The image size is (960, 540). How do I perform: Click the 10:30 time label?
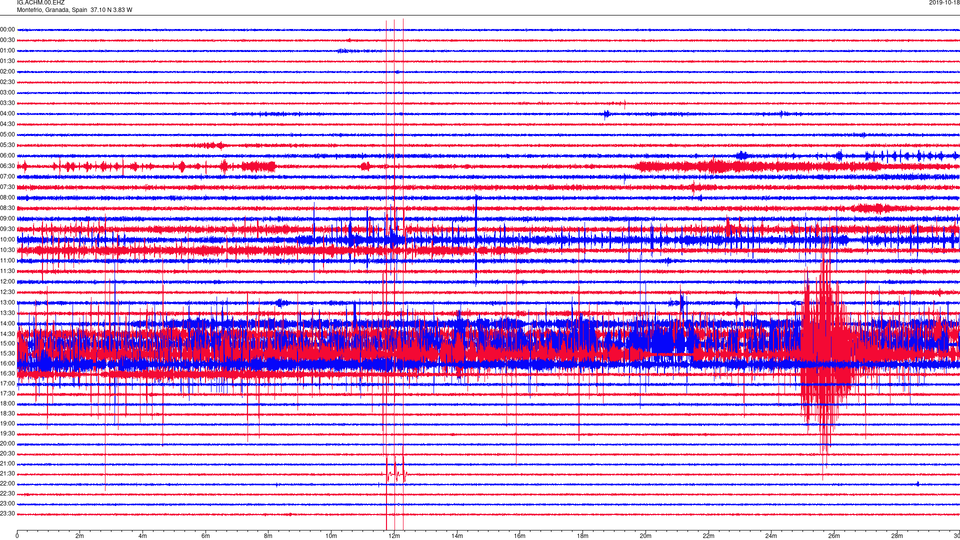click(8, 250)
